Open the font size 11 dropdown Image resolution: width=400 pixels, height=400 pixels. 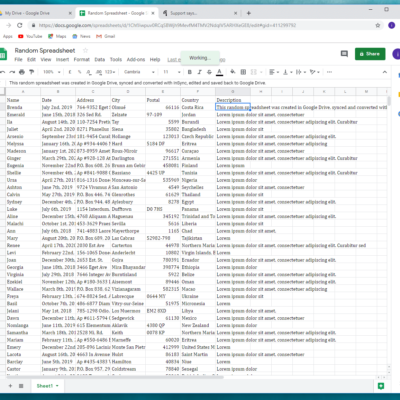coord(172,72)
